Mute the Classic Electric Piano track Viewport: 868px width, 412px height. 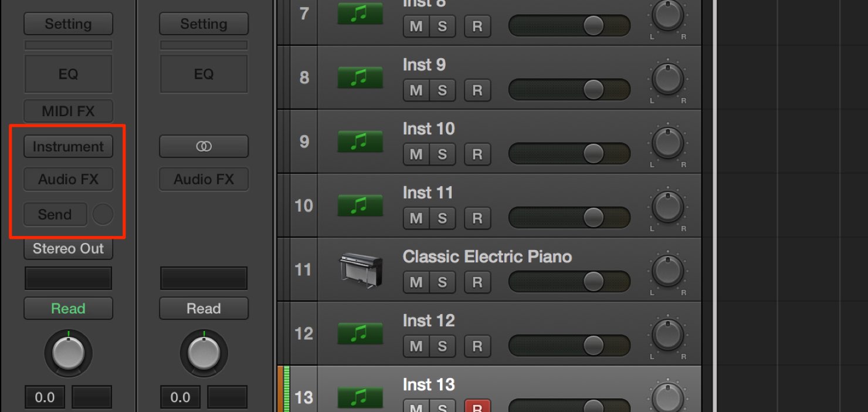tap(416, 282)
